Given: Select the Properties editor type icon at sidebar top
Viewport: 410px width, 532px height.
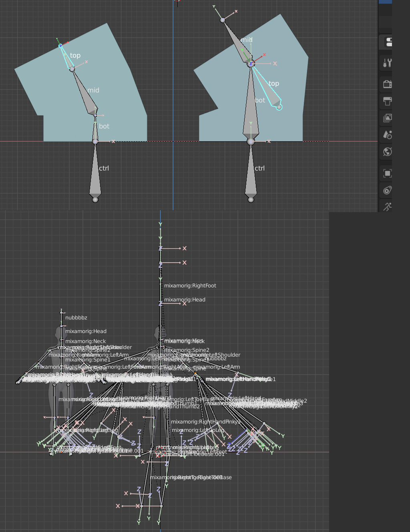Looking at the screenshot, I should pyautogui.click(x=387, y=42).
